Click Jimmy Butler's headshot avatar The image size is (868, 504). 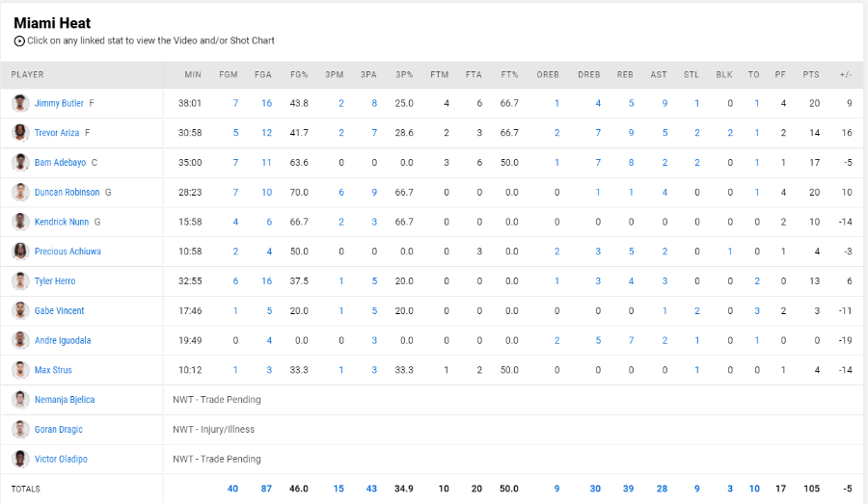(20, 103)
